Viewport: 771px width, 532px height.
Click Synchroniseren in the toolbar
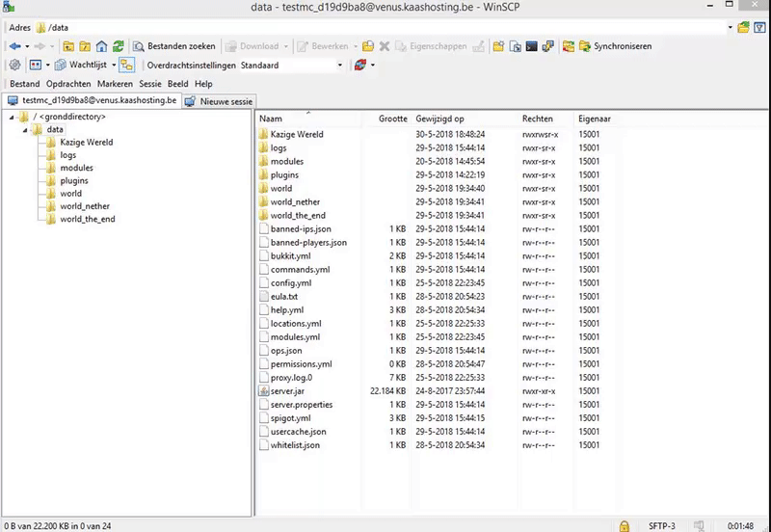click(615, 46)
